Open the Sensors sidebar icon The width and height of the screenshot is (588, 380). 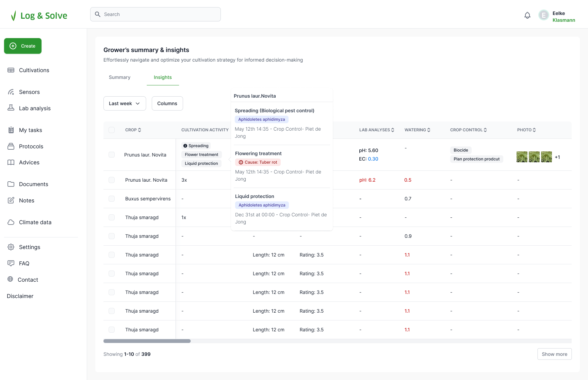click(x=11, y=92)
